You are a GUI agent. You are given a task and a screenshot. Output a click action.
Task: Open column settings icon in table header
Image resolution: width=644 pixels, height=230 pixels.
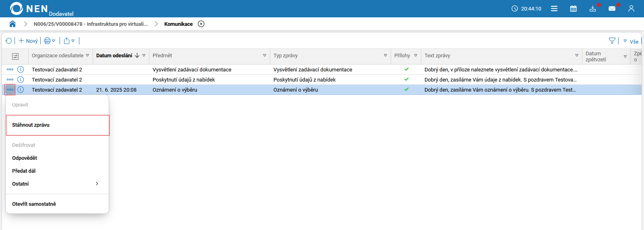click(15, 56)
